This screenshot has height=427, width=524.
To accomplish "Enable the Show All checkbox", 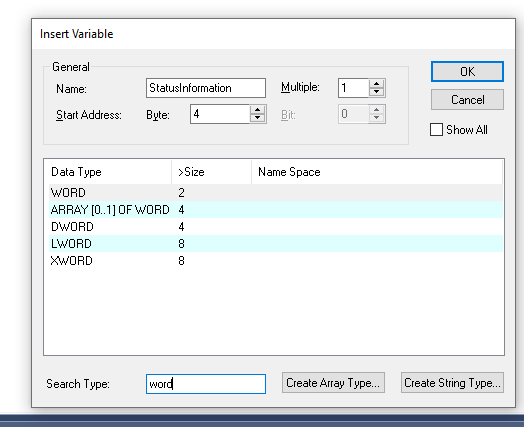I will coord(436,130).
